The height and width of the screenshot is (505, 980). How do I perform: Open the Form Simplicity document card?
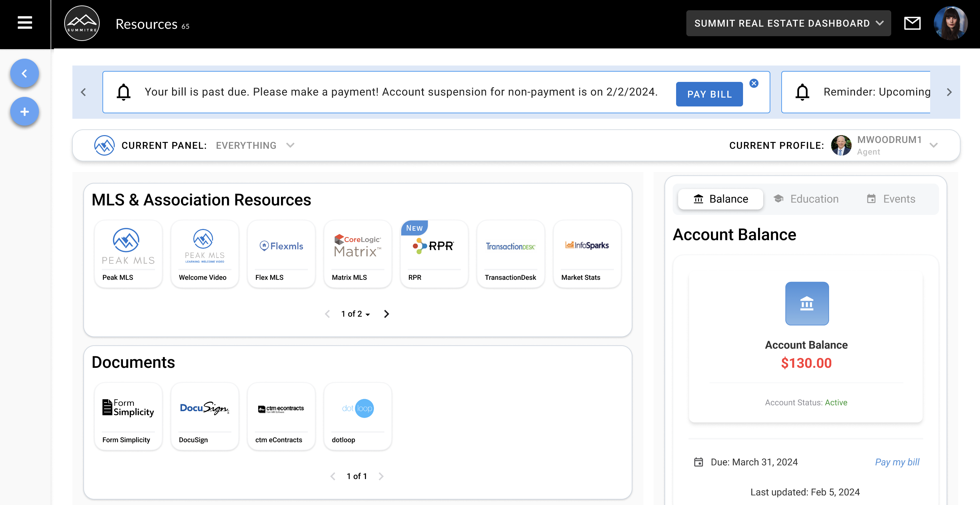(x=128, y=416)
